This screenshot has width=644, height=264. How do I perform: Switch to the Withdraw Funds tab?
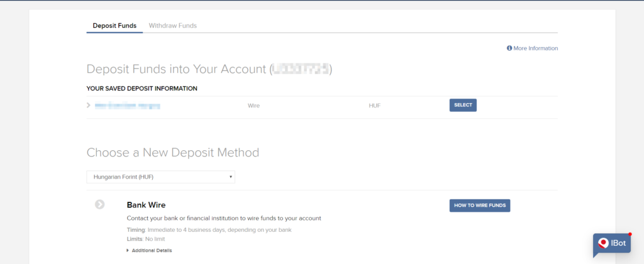click(172, 26)
